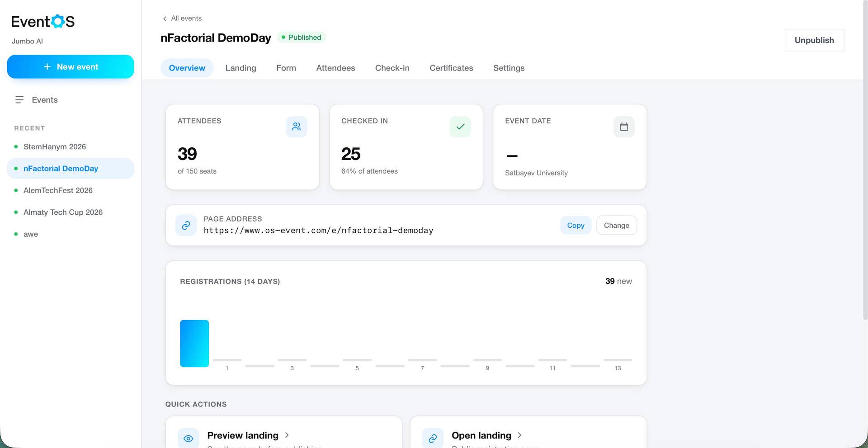Viewport: 868px width, 448px height.
Task: Click the Events list icon in sidebar
Action: tap(19, 100)
